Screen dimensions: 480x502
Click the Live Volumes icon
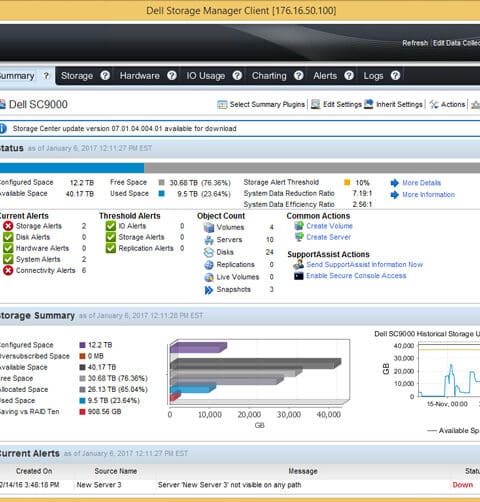(x=209, y=277)
